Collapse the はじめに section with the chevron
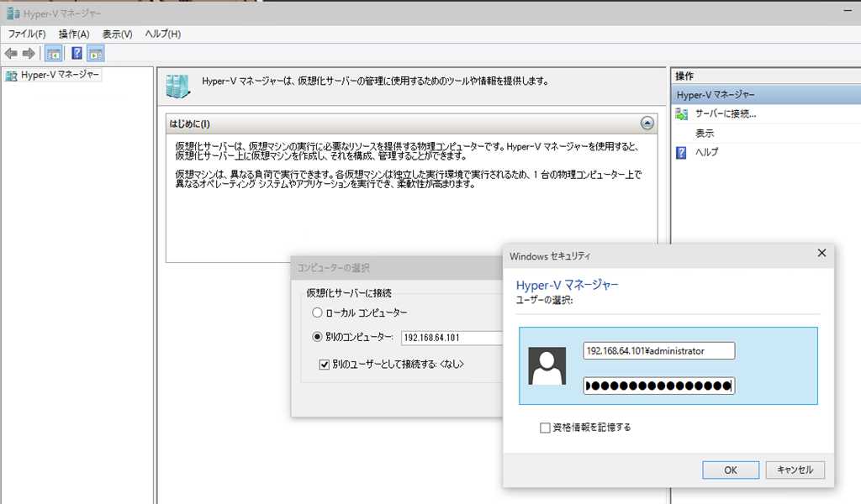Image resolution: width=861 pixels, height=504 pixels. [x=647, y=123]
